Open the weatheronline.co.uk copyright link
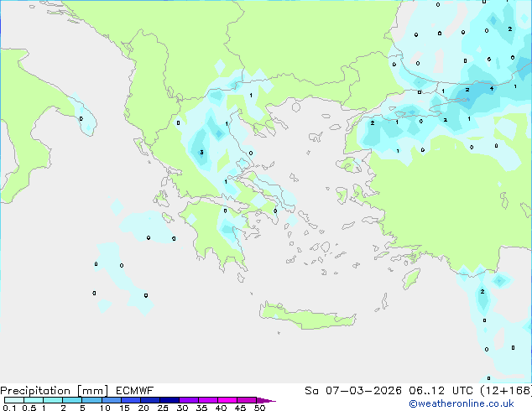 click(x=462, y=403)
